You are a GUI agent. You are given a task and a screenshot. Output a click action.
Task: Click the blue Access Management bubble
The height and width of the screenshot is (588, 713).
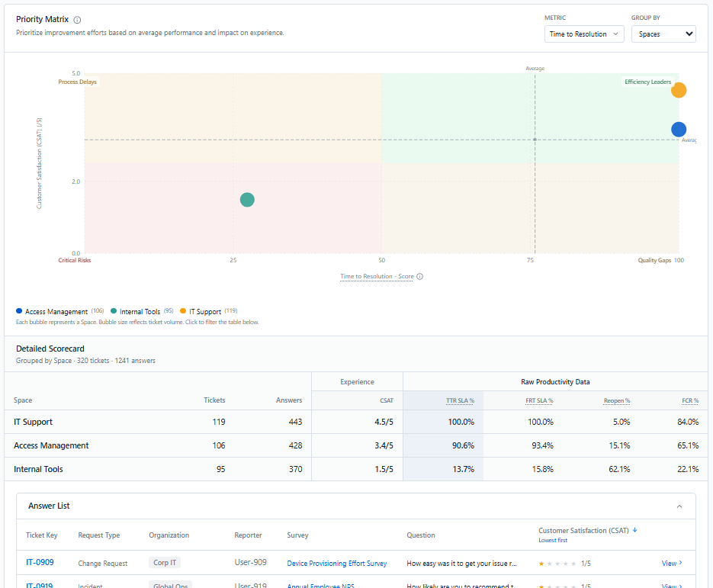(679, 129)
